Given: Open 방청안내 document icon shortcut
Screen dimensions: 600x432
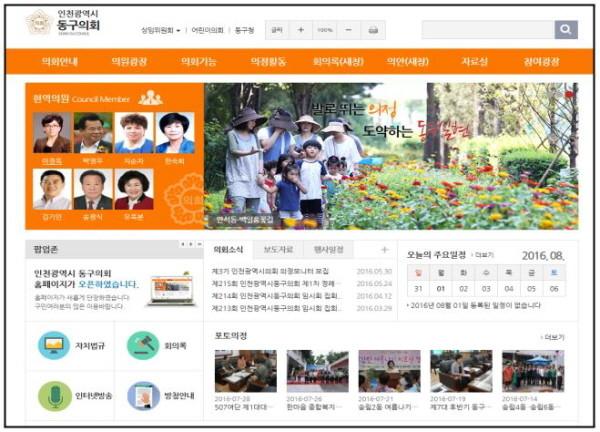Looking at the screenshot, I should pyautogui.click(x=143, y=396).
